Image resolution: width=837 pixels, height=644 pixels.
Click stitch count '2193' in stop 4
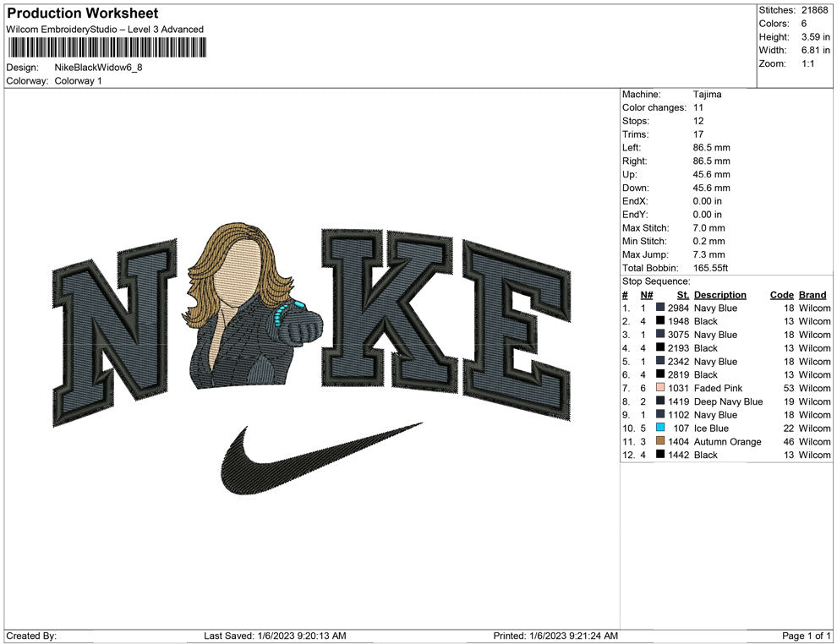678,348
